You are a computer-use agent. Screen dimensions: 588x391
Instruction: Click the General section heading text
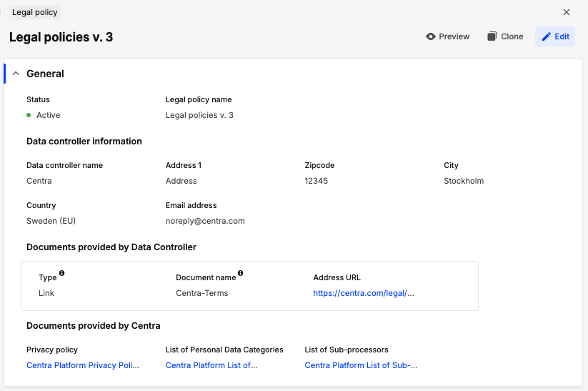[45, 74]
